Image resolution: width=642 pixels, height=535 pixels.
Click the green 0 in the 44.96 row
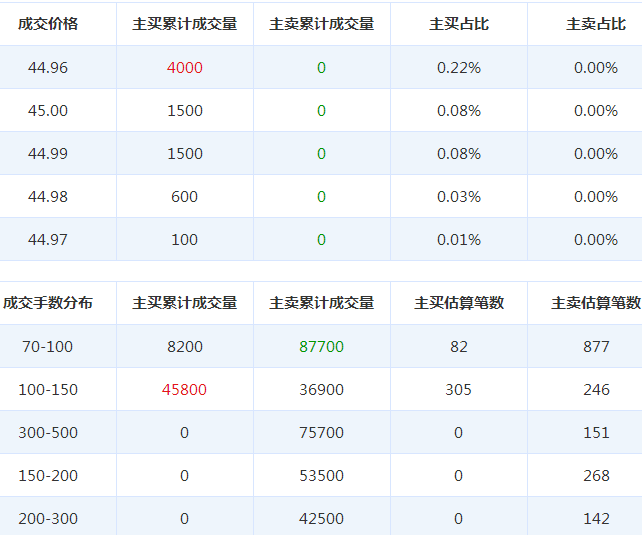pyautogui.click(x=321, y=68)
